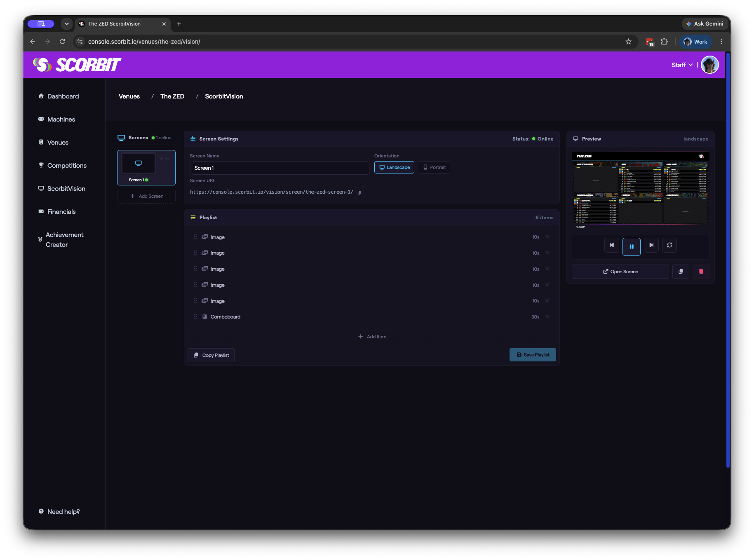The image size is (754, 560).
Task: Remove the first Image item from playlist
Action: [547, 237]
